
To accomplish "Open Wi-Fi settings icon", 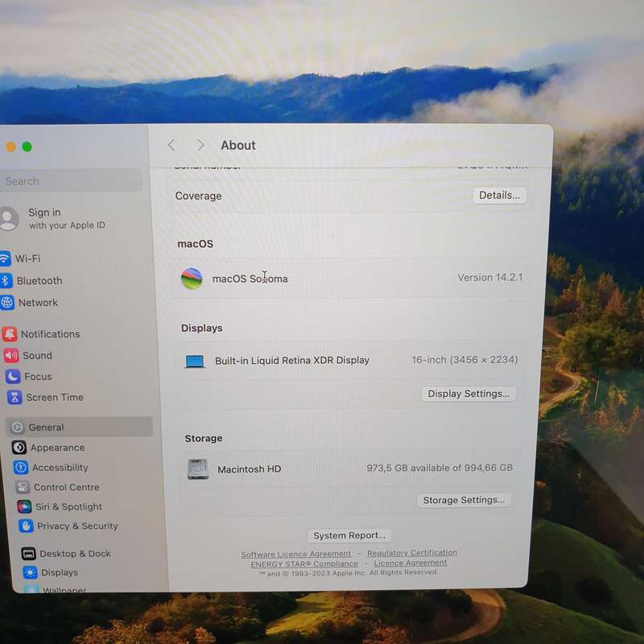I will click(x=5, y=258).
